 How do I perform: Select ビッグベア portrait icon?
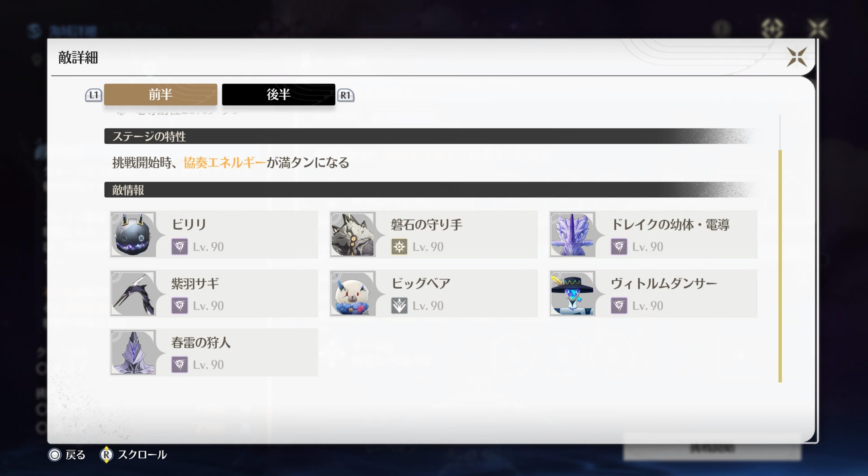[x=353, y=294]
